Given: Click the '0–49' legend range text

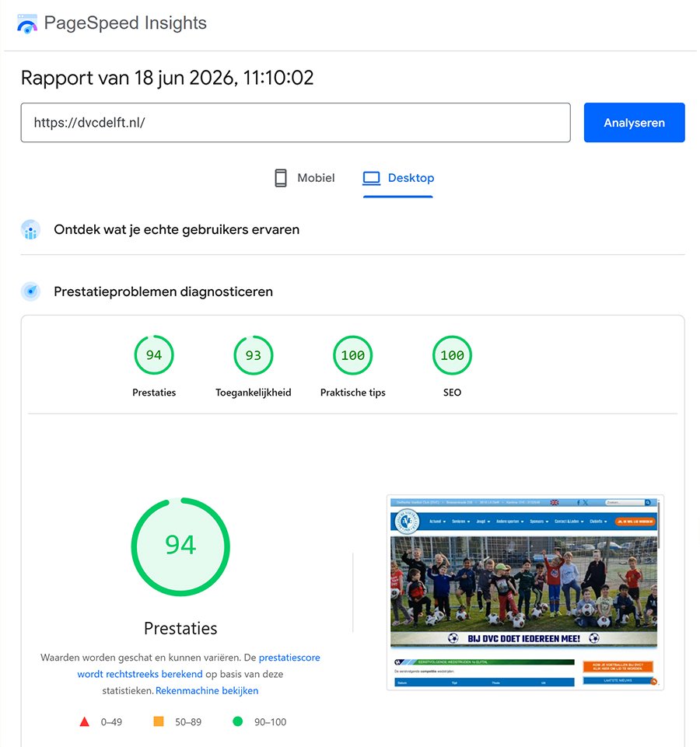Looking at the screenshot, I should (x=111, y=722).
